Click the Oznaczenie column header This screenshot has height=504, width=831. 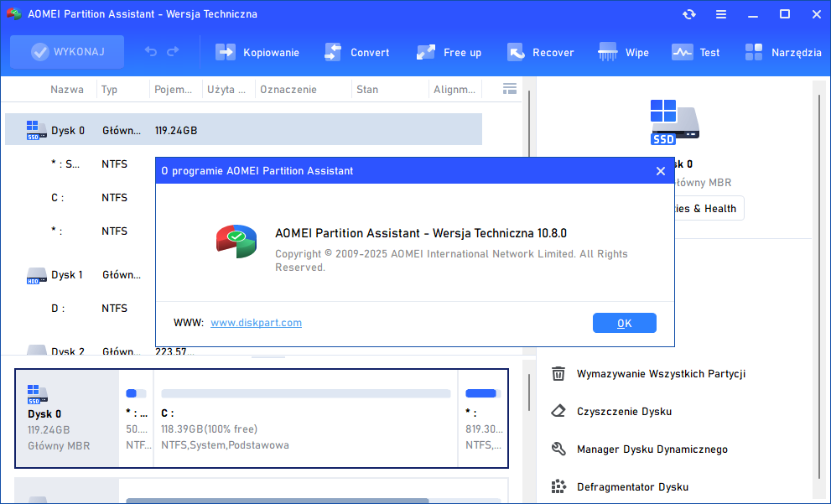click(x=288, y=90)
